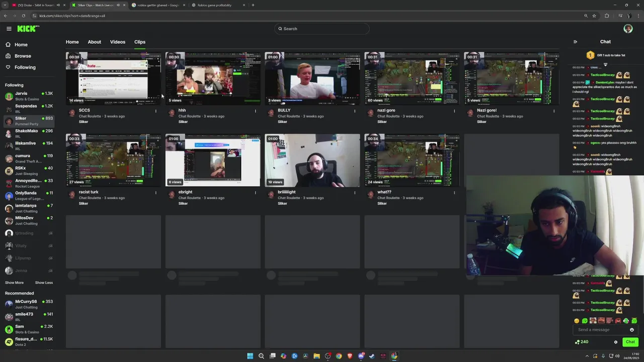This screenshot has height=362, width=644.
Task: Open Brave browser from the taskbar
Action: (x=350, y=356)
